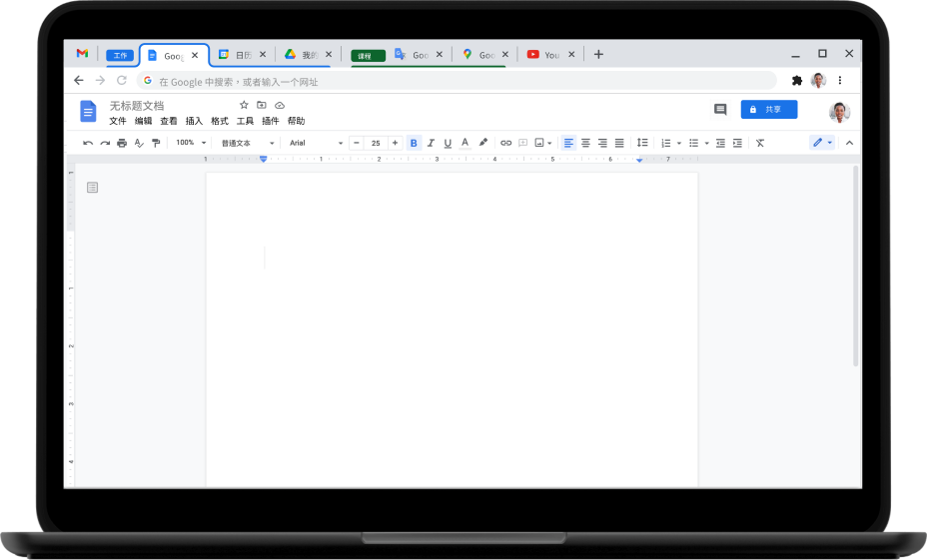Click the undo arrow icon

pyautogui.click(x=88, y=143)
